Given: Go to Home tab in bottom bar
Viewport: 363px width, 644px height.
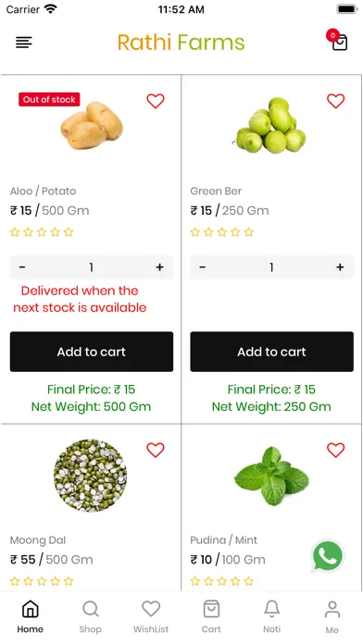Looking at the screenshot, I should pos(30,616).
